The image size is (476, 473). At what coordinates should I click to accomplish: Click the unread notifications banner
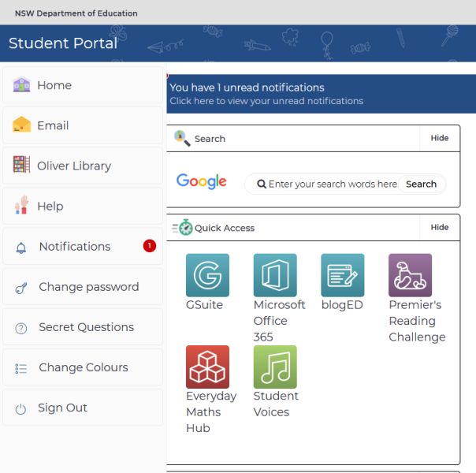pyautogui.click(x=322, y=94)
